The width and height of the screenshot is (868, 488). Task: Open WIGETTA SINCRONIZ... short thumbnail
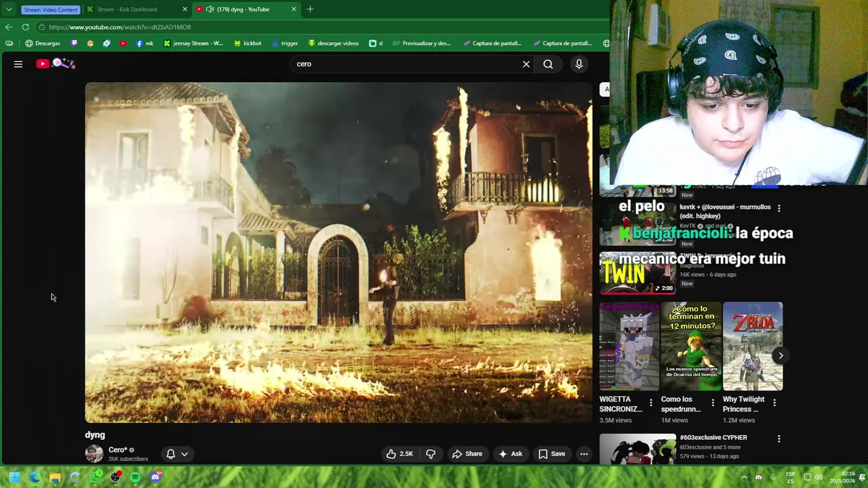coord(629,346)
